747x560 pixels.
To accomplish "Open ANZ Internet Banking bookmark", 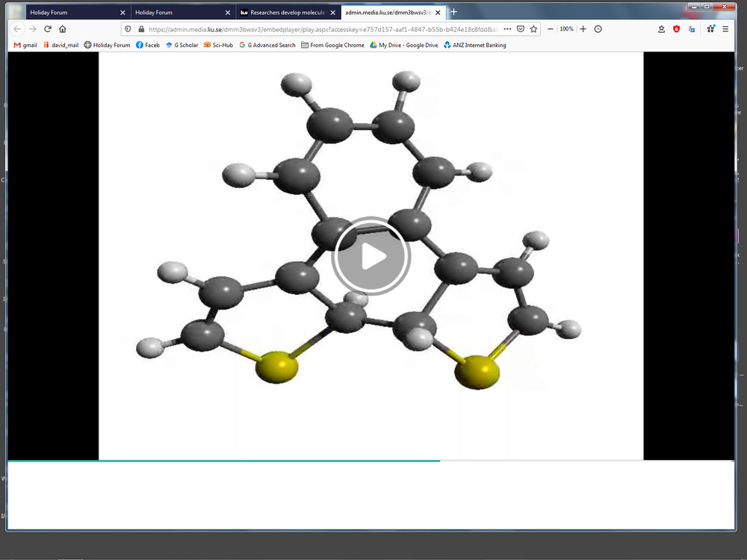I will tap(475, 45).
